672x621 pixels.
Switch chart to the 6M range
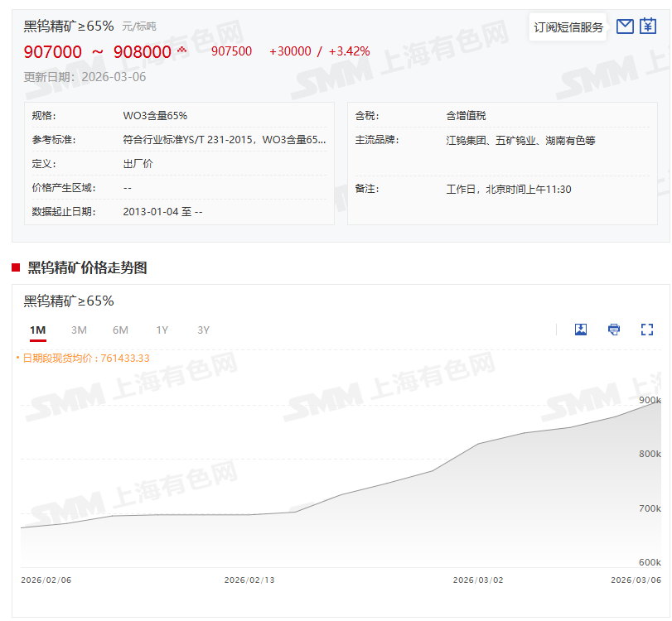120,330
